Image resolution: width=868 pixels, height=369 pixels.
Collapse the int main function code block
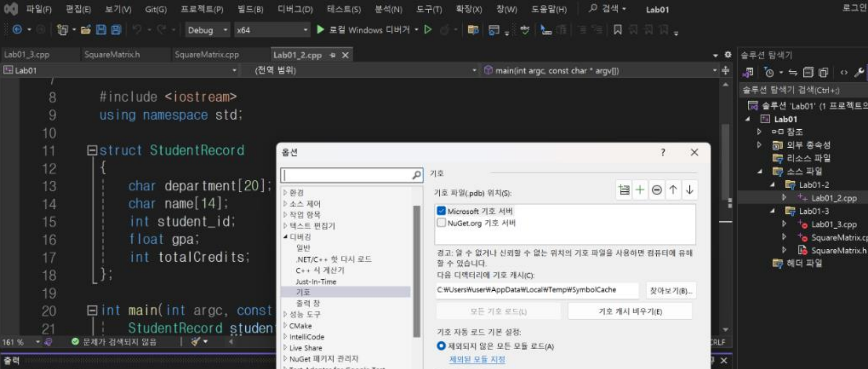(x=92, y=310)
